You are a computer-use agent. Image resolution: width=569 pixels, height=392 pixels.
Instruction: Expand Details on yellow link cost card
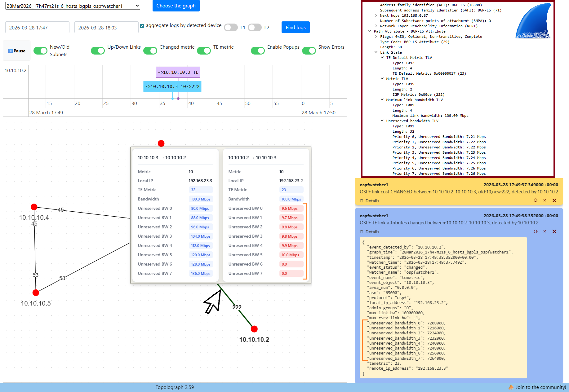(x=370, y=201)
